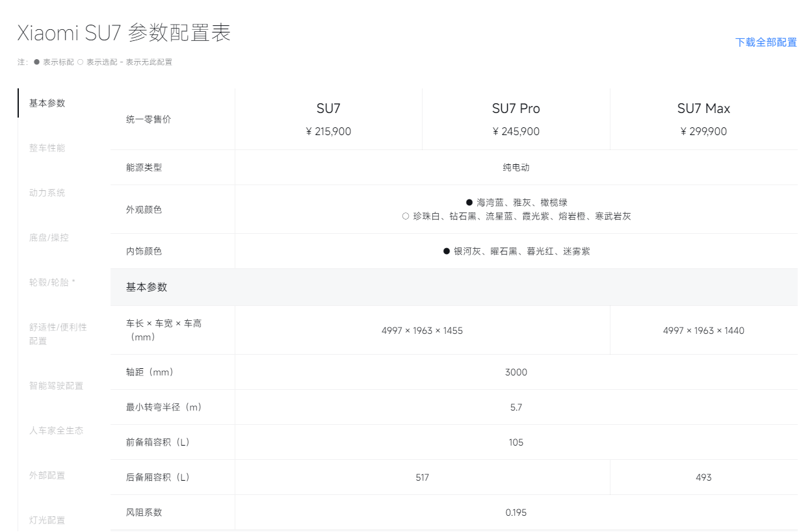Select the 基本参数 sidebar tab
The width and height of the screenshot is (812, 532).
click(47, 103)
